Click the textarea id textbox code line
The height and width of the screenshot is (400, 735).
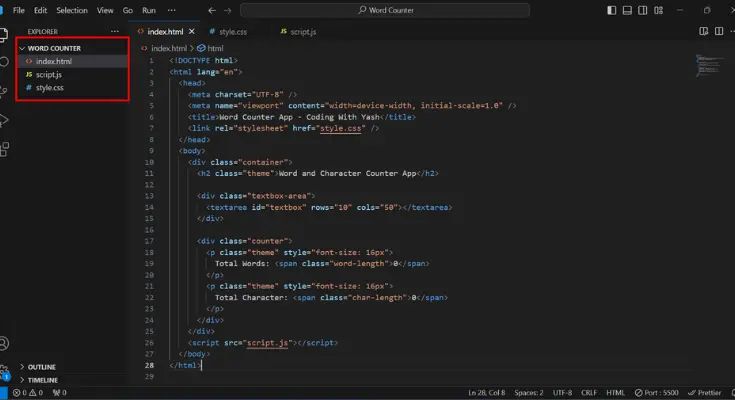click(x=329, y=207)
